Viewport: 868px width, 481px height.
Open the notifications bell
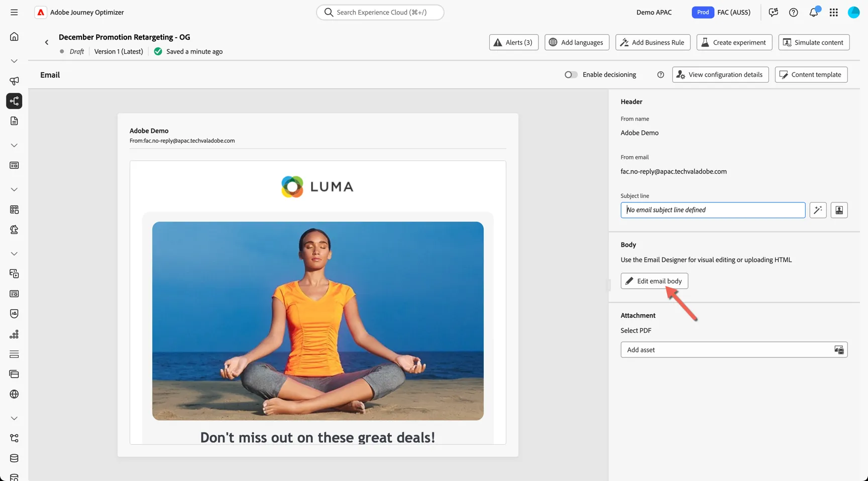click(814, 13)
